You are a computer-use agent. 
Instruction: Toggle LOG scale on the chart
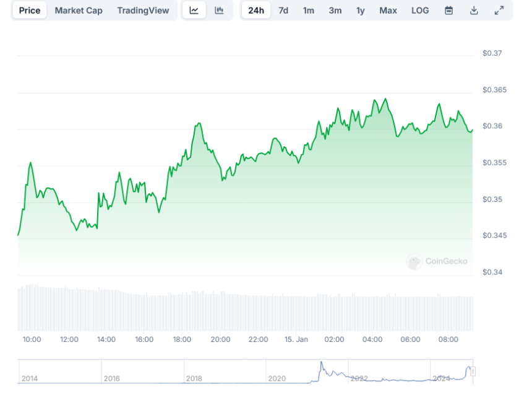(x=420, y=11)
